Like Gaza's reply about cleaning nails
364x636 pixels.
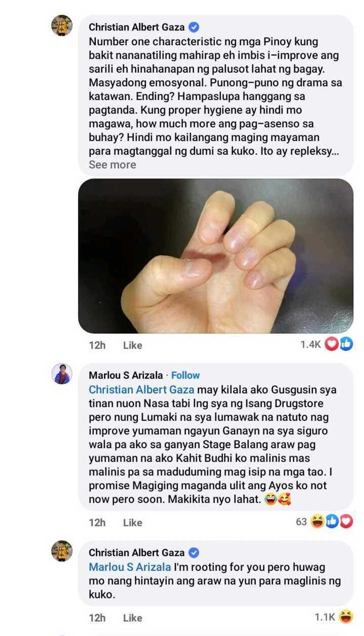point(133,618)
